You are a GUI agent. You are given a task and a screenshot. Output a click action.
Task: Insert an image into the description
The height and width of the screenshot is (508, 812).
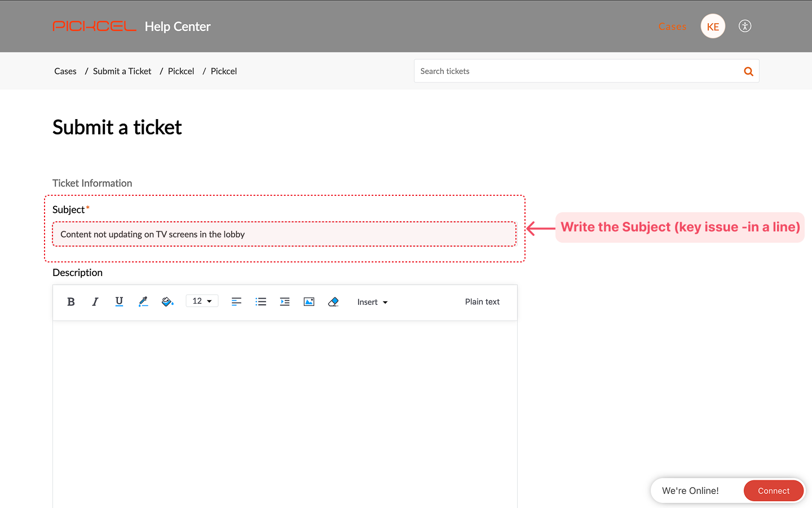coord(309,302)
